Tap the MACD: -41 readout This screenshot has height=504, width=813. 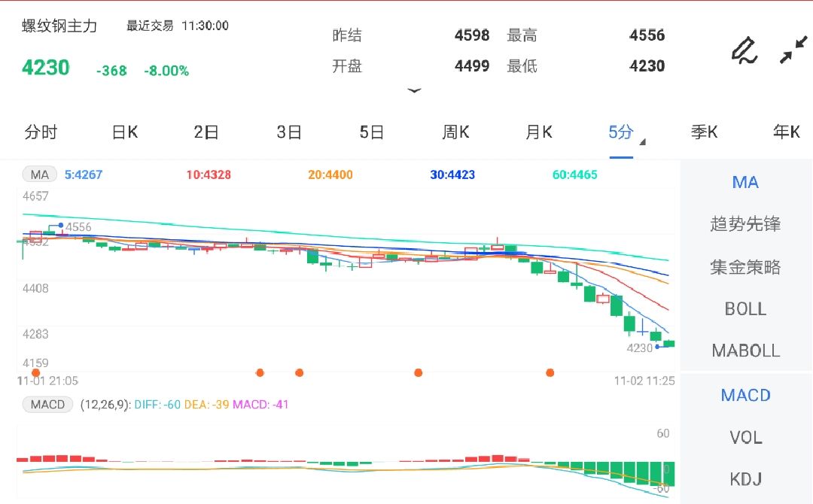(260, 405)
